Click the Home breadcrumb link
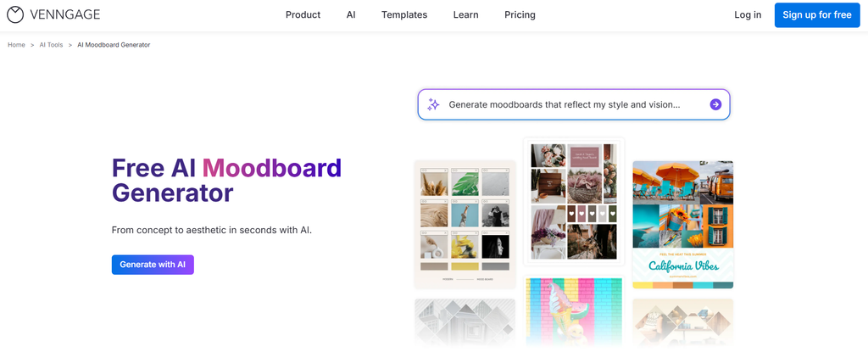 point(16,45)
